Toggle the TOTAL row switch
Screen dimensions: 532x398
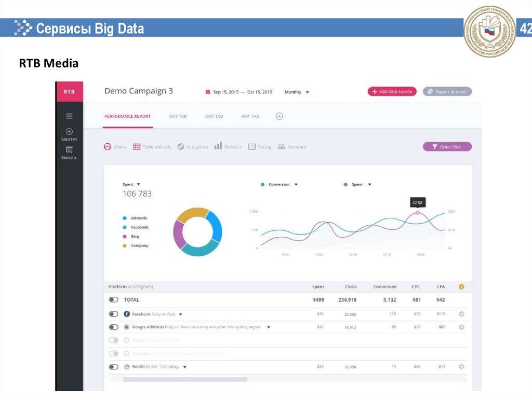(113, 300)
